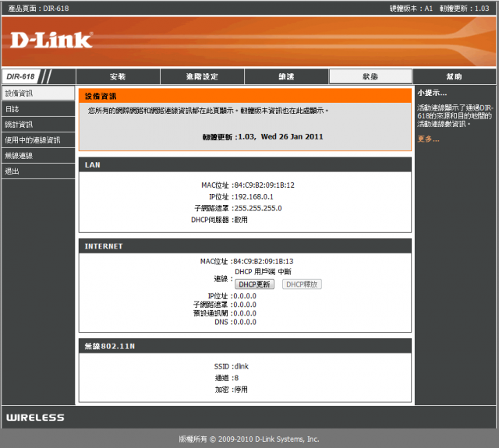499x448 pixels.
Task: Select 設備資訊 in the sidebar
Action: 38,93
